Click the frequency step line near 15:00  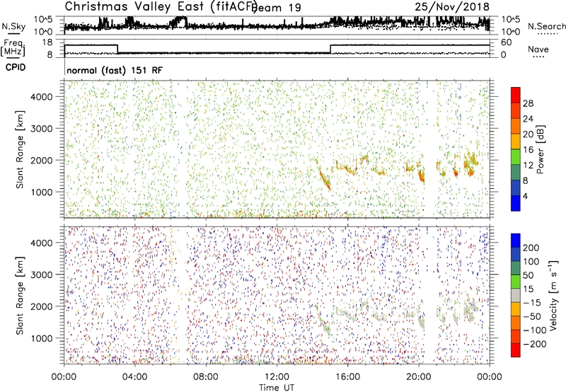click(330, 49)
